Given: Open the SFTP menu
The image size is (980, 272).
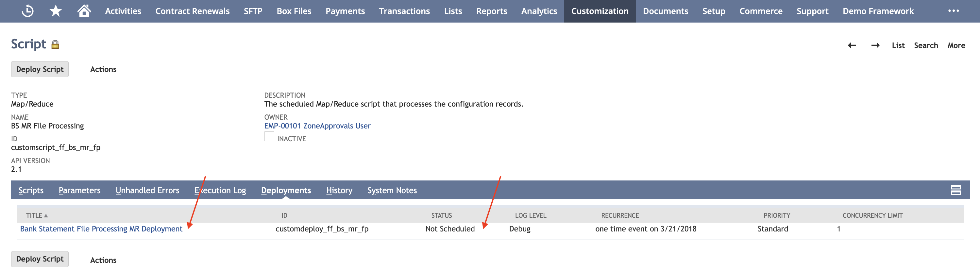Looking at the screenshot, I should tap(253, 11).
